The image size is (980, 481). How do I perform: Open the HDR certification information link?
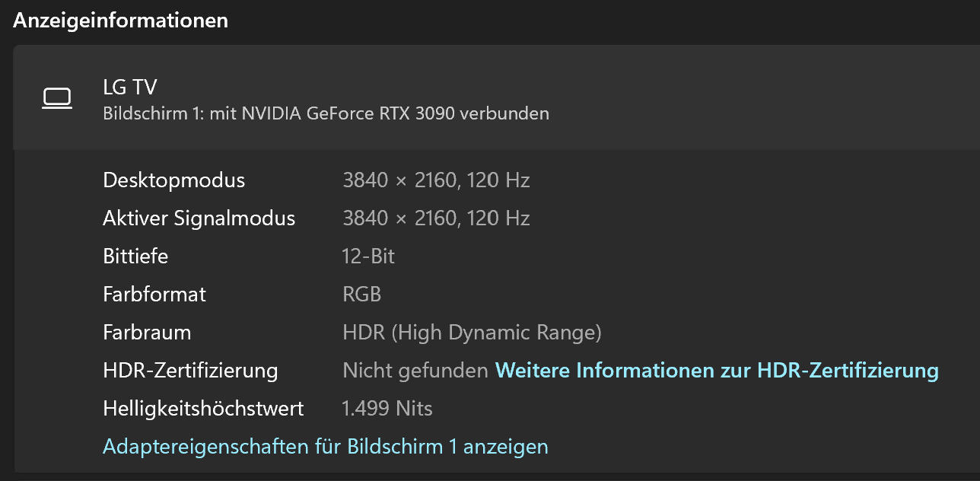pos(717,371)
